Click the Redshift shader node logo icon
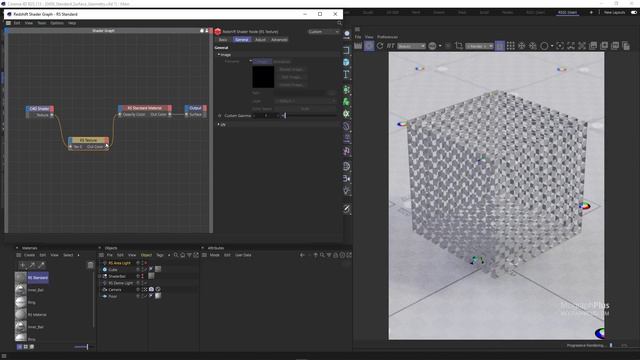Screen dimensions: 640x360 point(218,31)
